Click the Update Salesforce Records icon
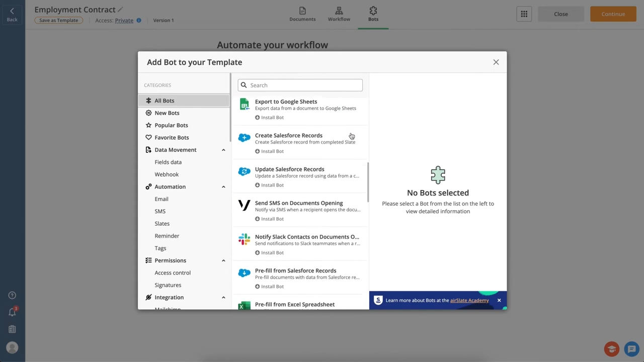Image resolution: width=644 pixels, height=362 pixels. [x=244, y=171]
